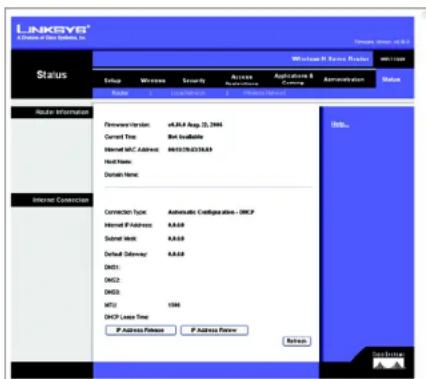Click the Default Gateway value
Screen dimensions: 426x379
(x=176, y=254)
